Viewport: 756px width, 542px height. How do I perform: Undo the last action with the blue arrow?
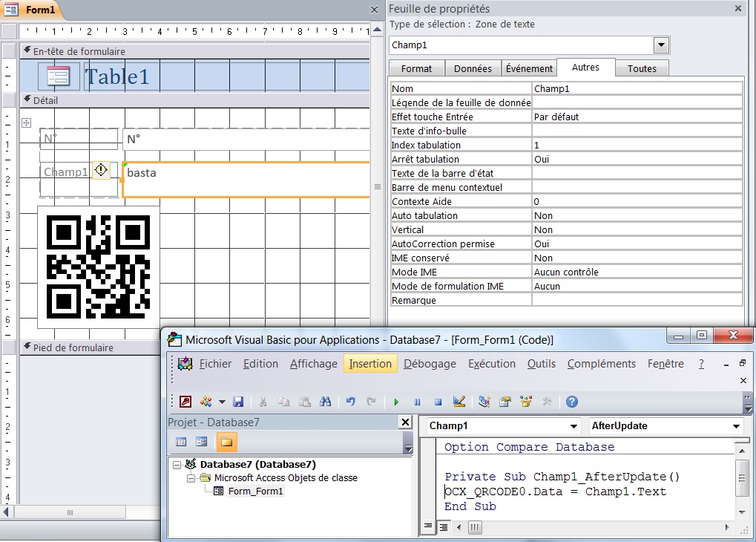click(x=350, y=402)
